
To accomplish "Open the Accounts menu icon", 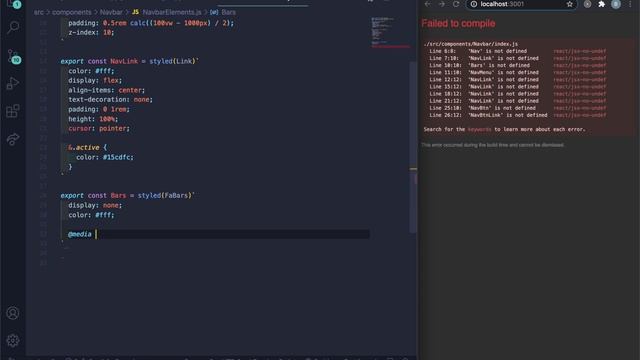I will (x=13, y=313).
